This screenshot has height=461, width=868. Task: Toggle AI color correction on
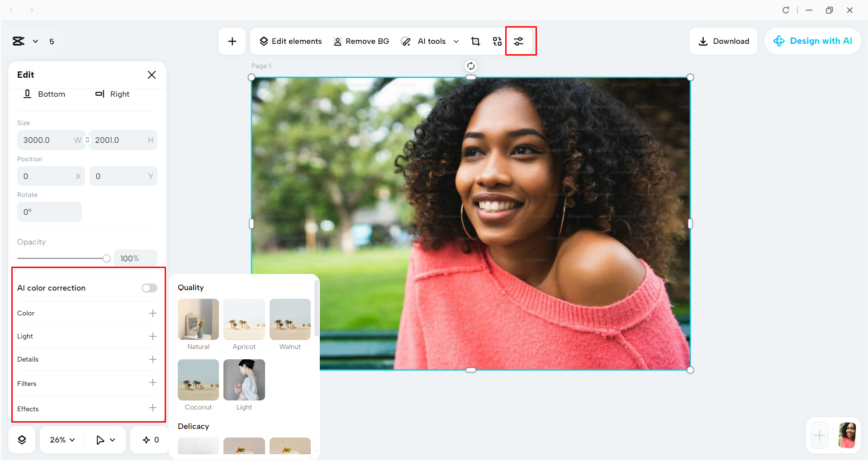coord(149,288)
